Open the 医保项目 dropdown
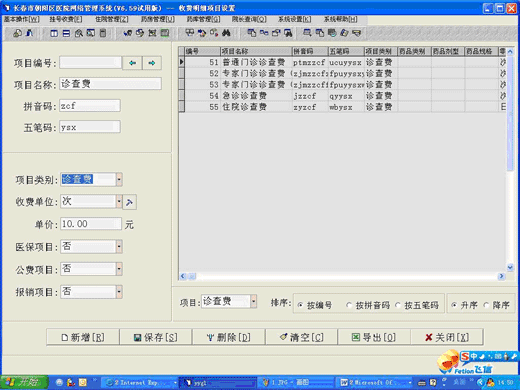The image size is (520, 390). pyautogui.click(x=119, y=247)
